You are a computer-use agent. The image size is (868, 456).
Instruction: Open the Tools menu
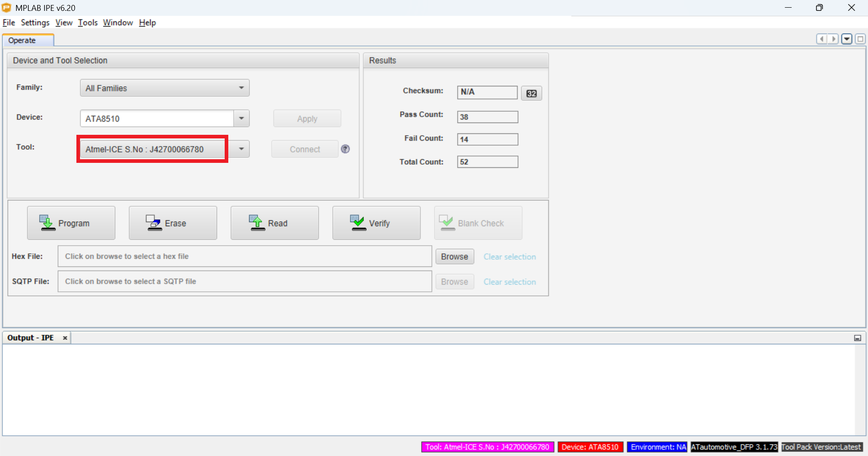pyautogui.click(x=88, y=23)
